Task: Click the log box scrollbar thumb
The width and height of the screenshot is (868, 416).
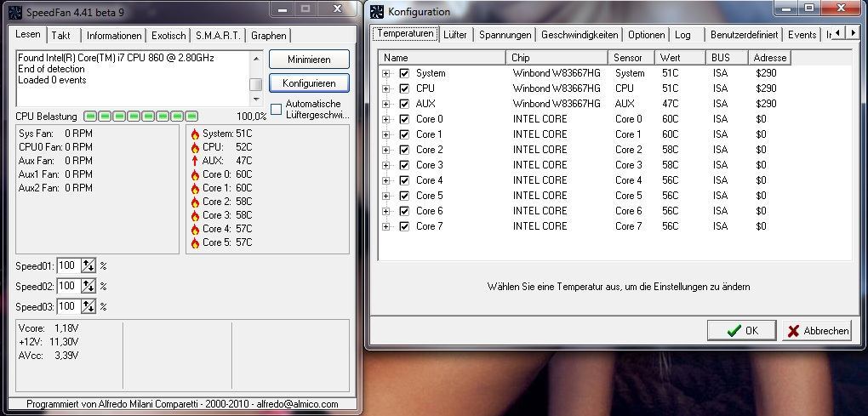Action: coord(255,84)
